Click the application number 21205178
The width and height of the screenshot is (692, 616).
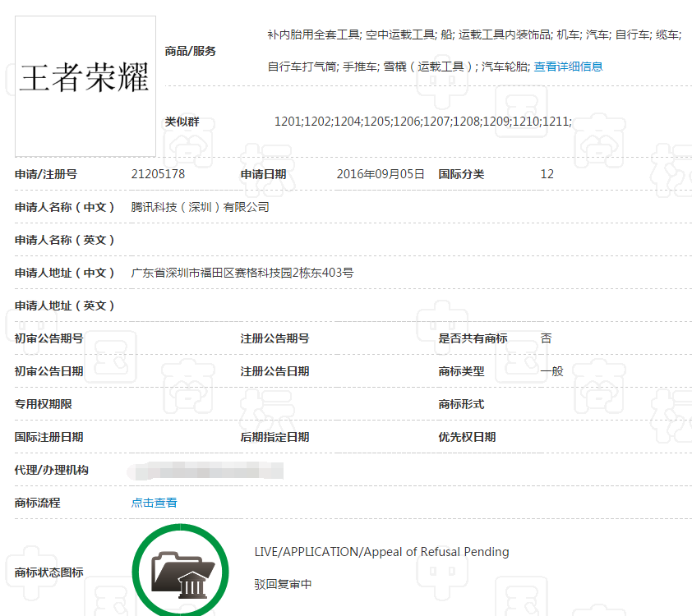point(158,174)
